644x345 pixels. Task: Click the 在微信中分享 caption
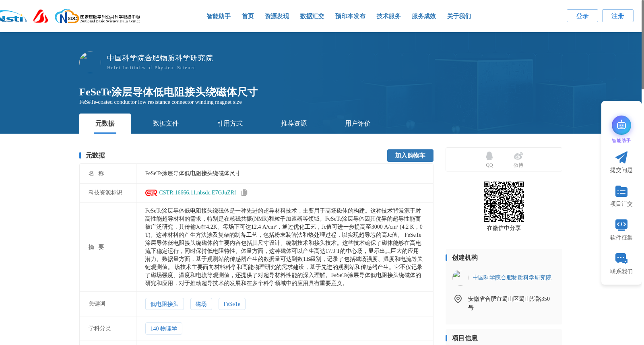(504, 228)
